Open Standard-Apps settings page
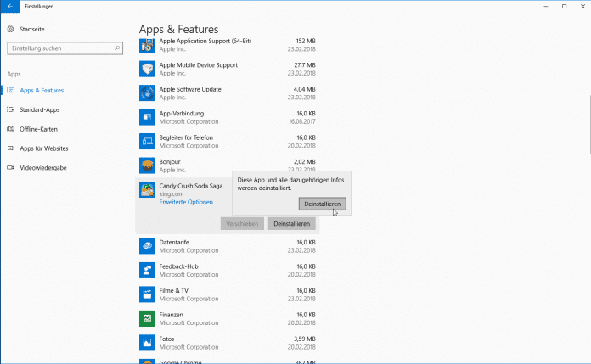Viewport: 591px width, 364px height. point(39,109)
